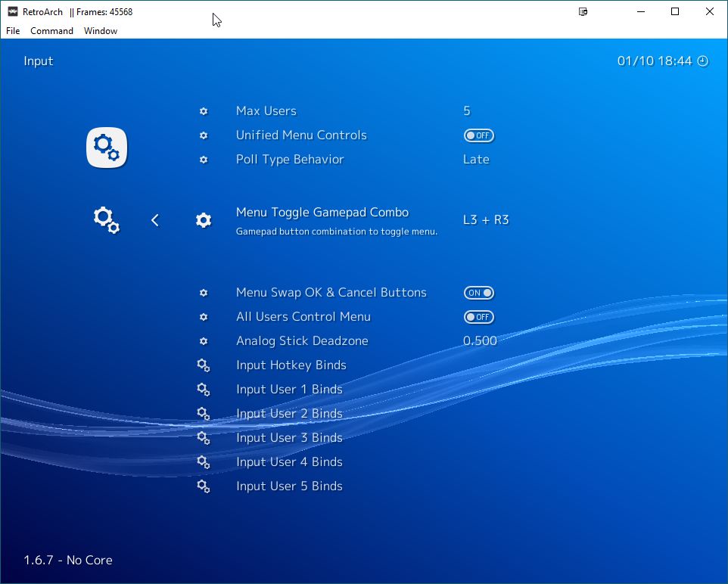Adjust the Analog Stick Deadzone value
This screenshot has height=584, width=728.
tap(480, 341)
